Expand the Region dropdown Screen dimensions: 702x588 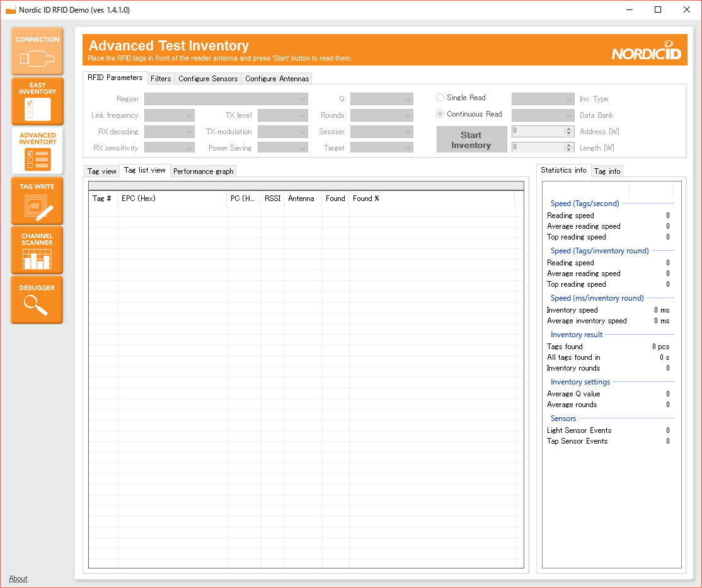pyautogui.click(x=226, y=99)
